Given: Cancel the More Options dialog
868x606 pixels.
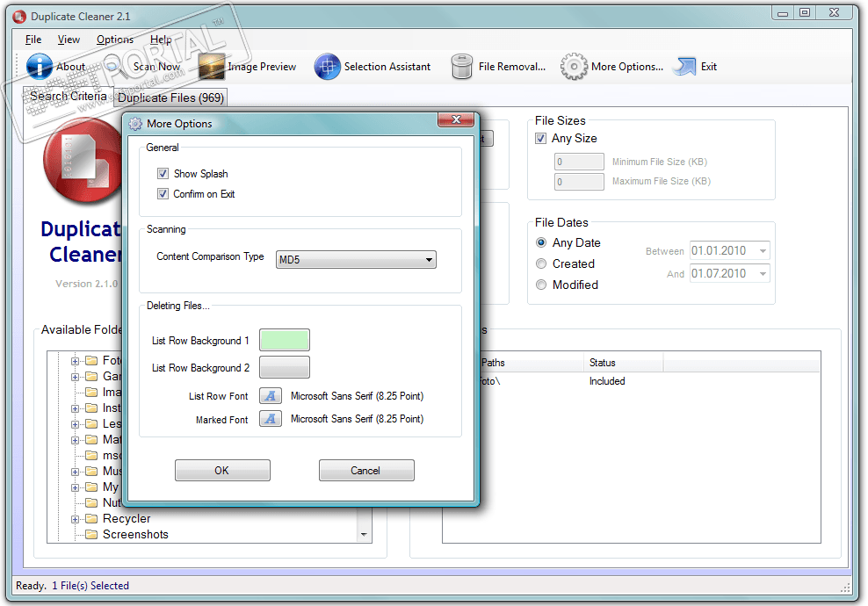Looking at the screenshot, I should [366, 471].
